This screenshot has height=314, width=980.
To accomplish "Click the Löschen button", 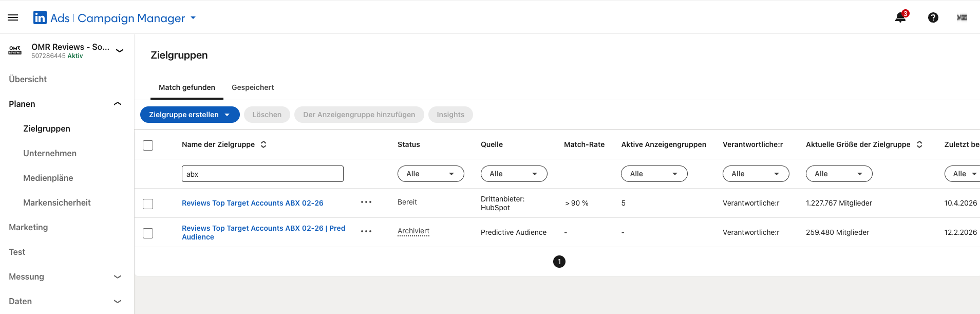I will pos(267,115).
